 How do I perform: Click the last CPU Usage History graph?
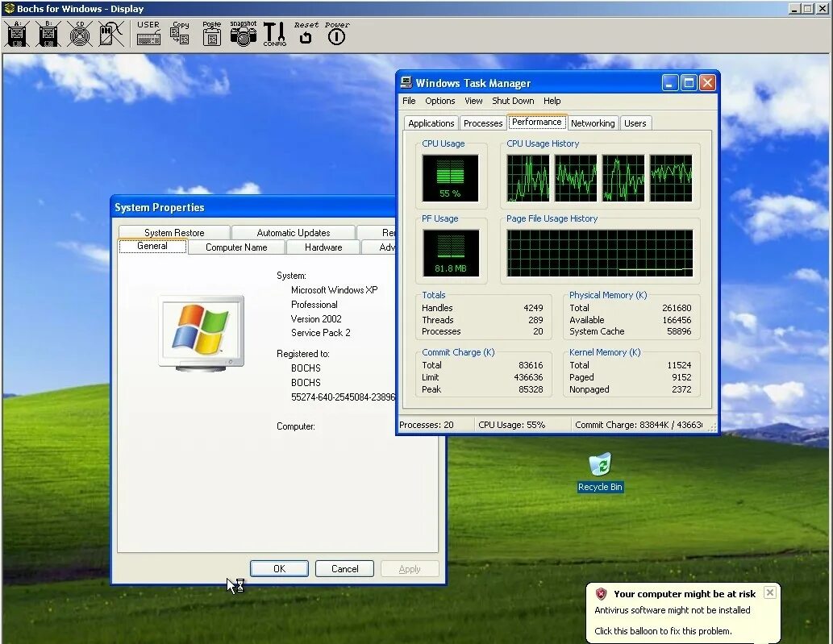pos(671,178)
